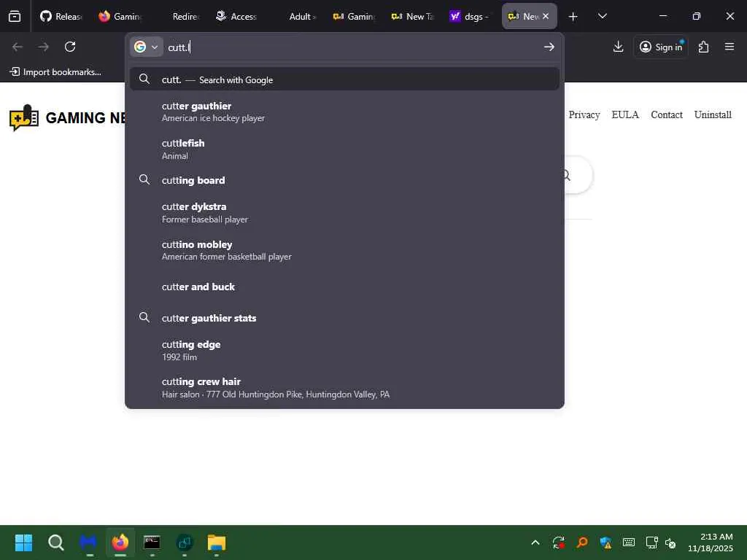Show hidden system tray icons
Image resolution: width=747 pixels, height=560 pixels.
(535, 542)
